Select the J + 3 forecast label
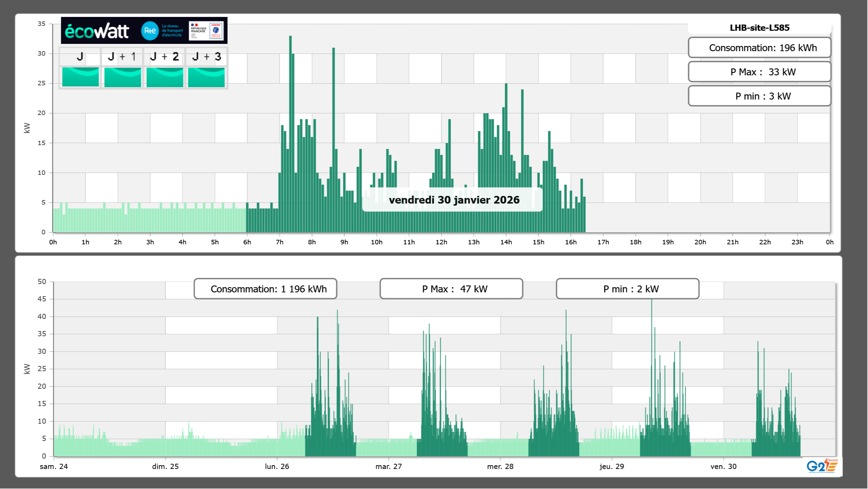The width and height of the screenshot is (868, 489). point(206,56)
